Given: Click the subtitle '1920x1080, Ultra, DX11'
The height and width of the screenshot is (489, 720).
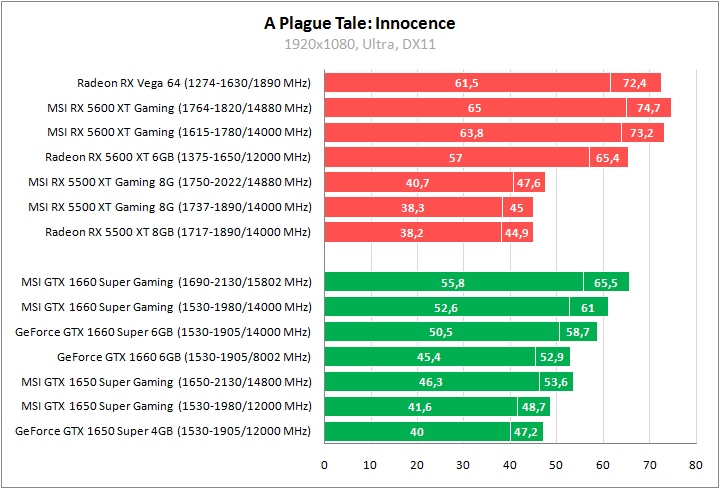Looking at the screenshot, I should [x=359, y=44].
